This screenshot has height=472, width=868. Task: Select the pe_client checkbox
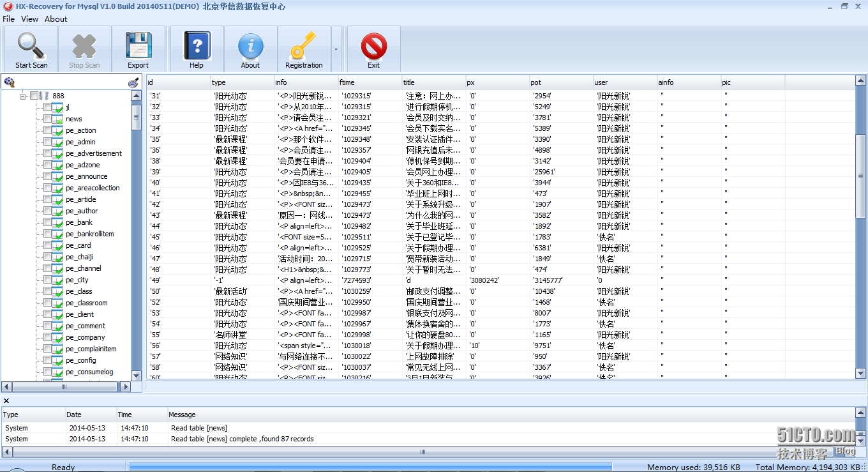(x=47, y=314)
